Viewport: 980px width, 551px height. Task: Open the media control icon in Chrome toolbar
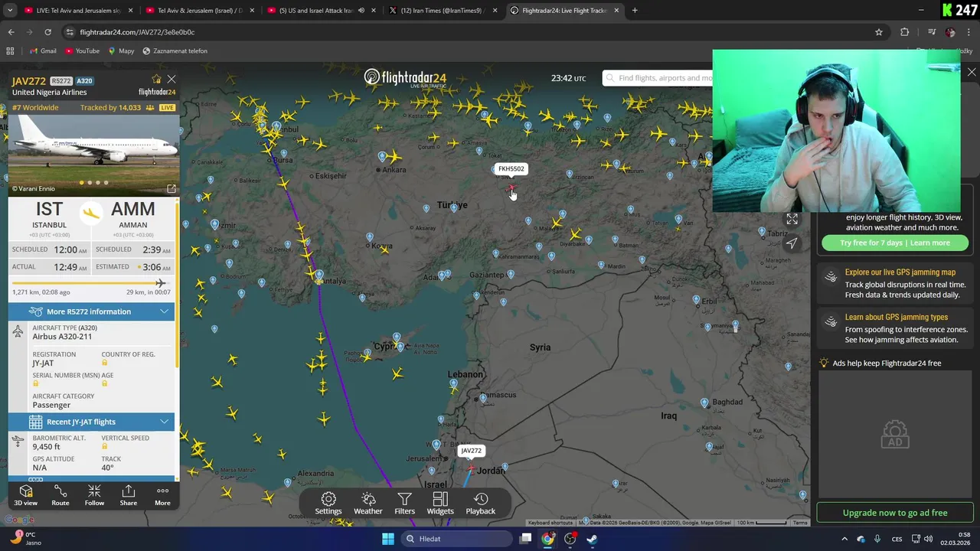(932, 32)
